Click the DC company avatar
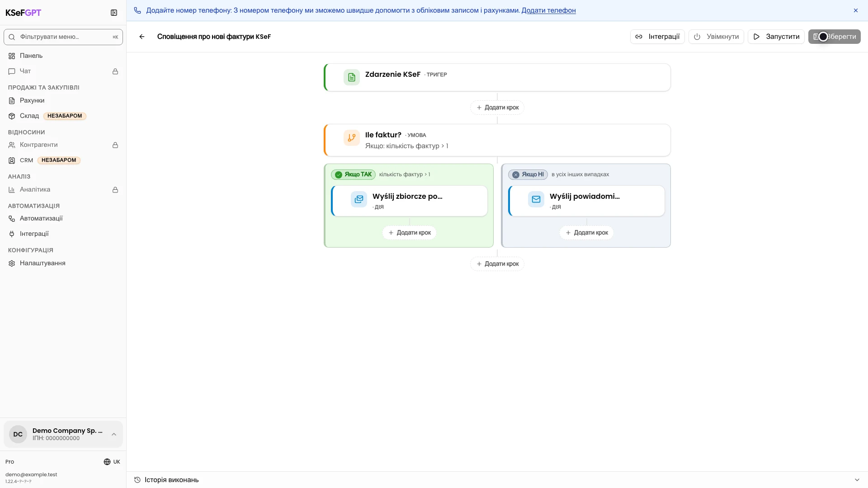The image size is (868, 488). [x=18, y=434]
